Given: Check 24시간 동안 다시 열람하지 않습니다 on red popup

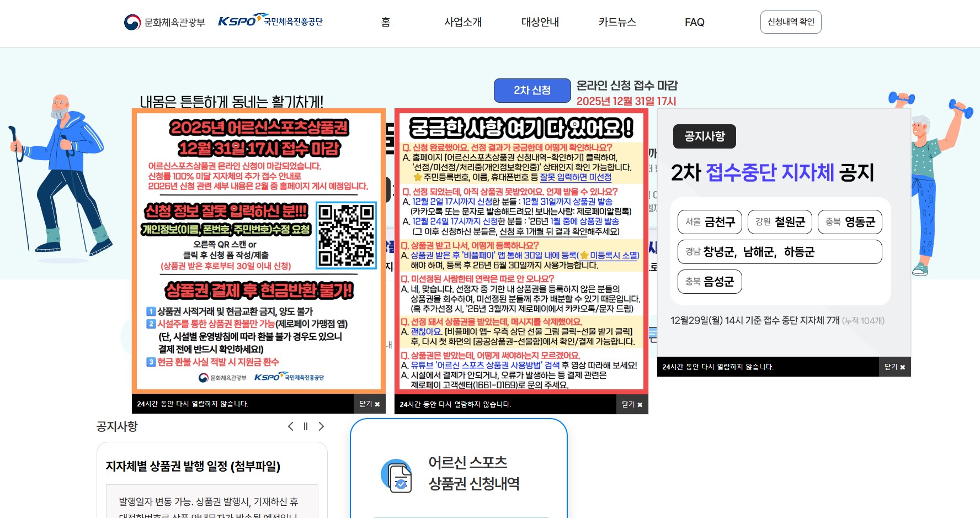Looking at the screenshot, I should [x=455, y=404].
